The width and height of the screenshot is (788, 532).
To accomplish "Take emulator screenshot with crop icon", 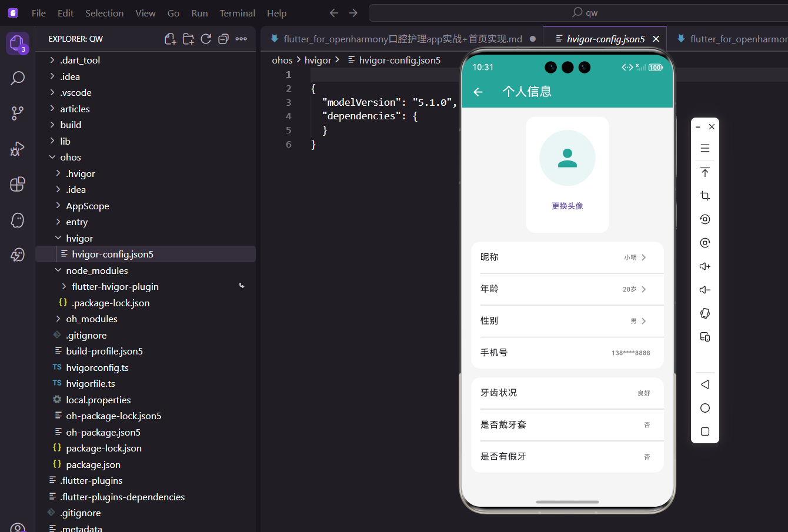I will point(704,195).
